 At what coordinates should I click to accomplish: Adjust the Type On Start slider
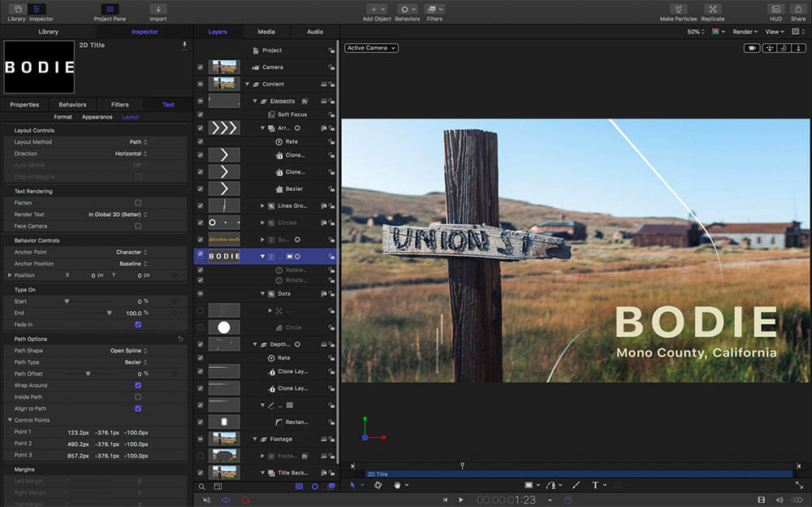click(67, 301)
